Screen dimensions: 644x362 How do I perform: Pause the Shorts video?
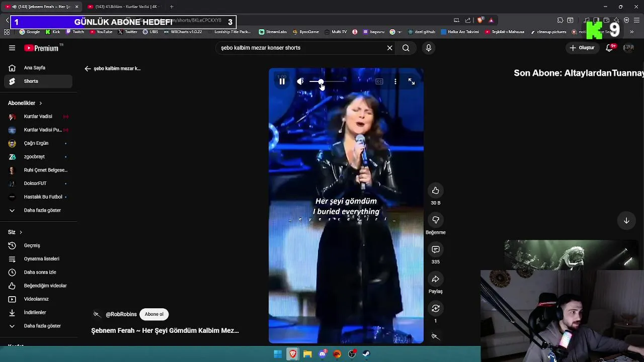[282, 81]
